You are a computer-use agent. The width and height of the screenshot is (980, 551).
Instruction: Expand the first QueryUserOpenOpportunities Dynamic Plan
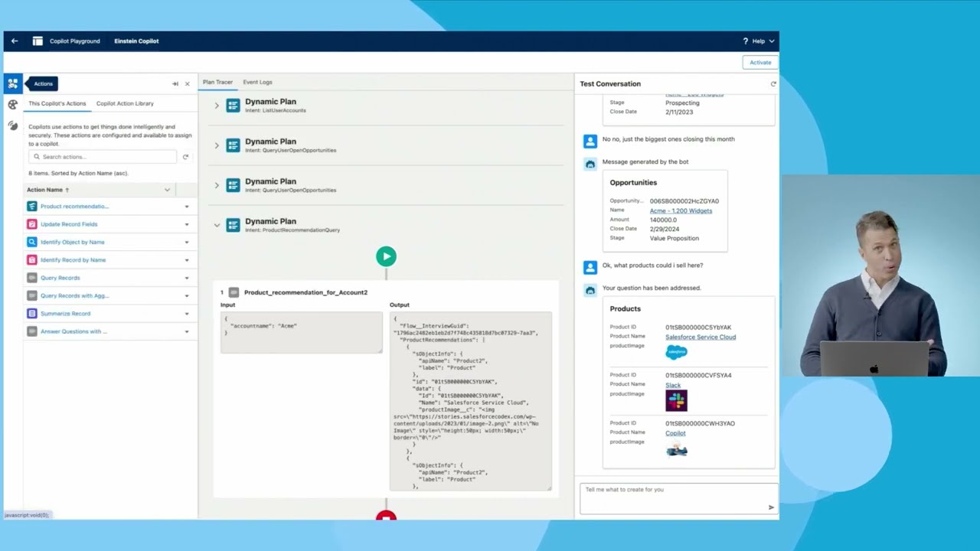[x=217, y=145]
